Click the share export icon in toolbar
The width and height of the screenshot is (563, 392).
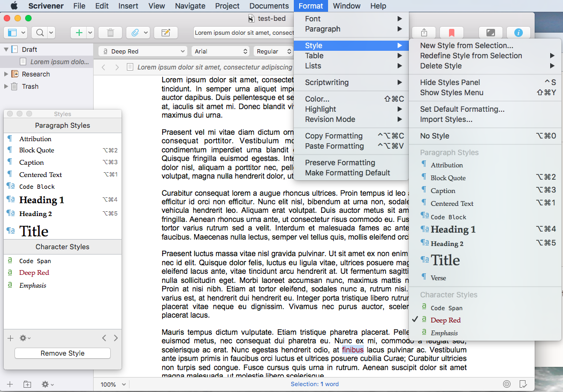coord(424,33)
